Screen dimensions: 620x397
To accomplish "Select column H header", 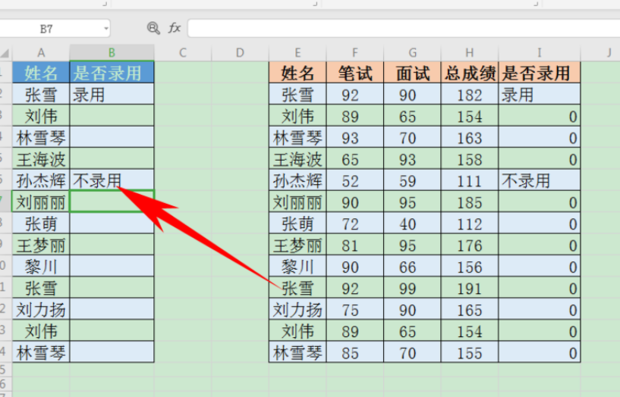I will click(x=469, y=53).
